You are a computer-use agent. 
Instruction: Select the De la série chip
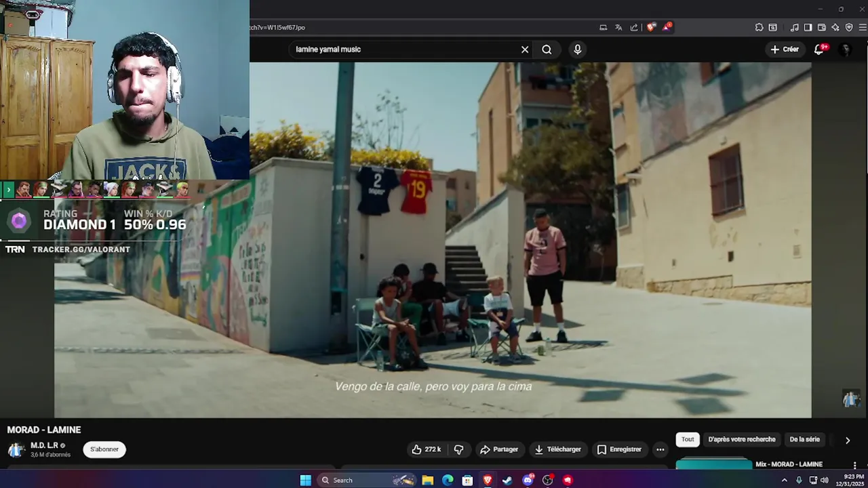click(804, 439)
